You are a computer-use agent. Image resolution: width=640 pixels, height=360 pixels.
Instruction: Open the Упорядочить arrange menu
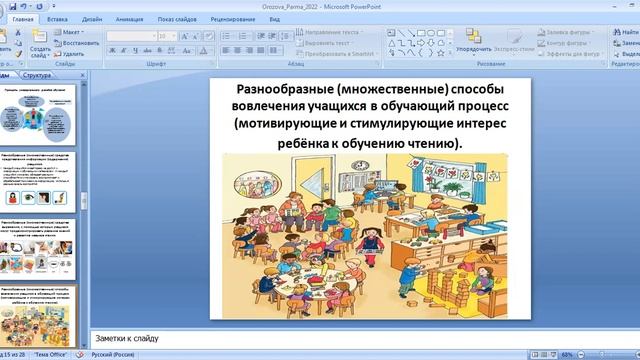coord(474,42)
